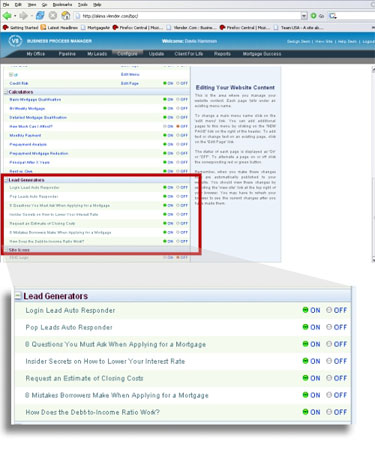Image resolution: width=375 pixels, height=450 pixels.
Task: Click the V3 logo in the header
Action: pyautogui.click(x=15, y=41)
